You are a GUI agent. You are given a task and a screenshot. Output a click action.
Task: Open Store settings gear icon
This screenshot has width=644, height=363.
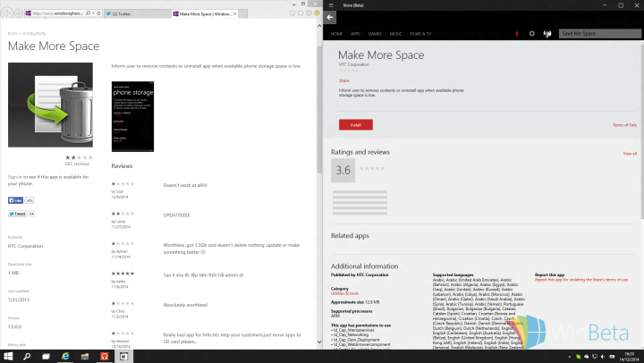[532, 33]
